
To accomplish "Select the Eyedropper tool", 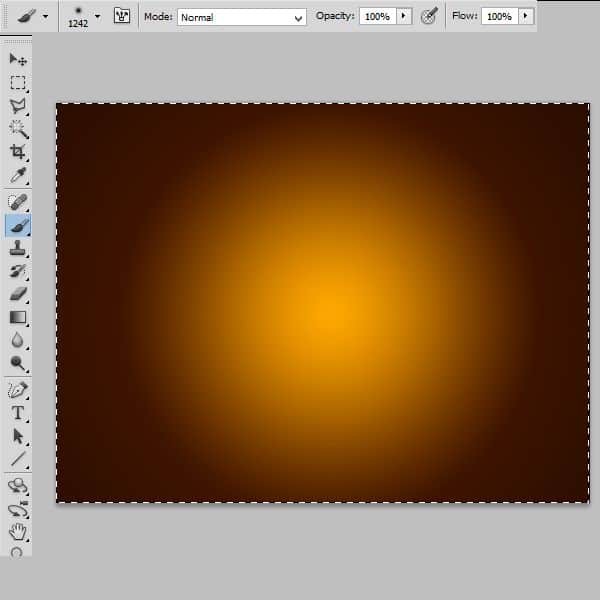I will 18,175.
